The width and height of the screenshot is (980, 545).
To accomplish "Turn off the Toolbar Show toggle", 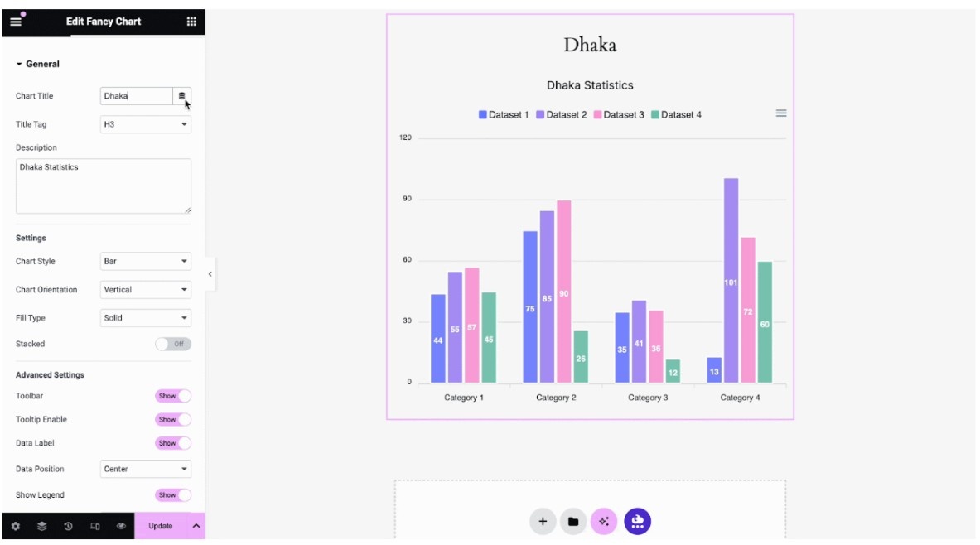I will [173, 396].
